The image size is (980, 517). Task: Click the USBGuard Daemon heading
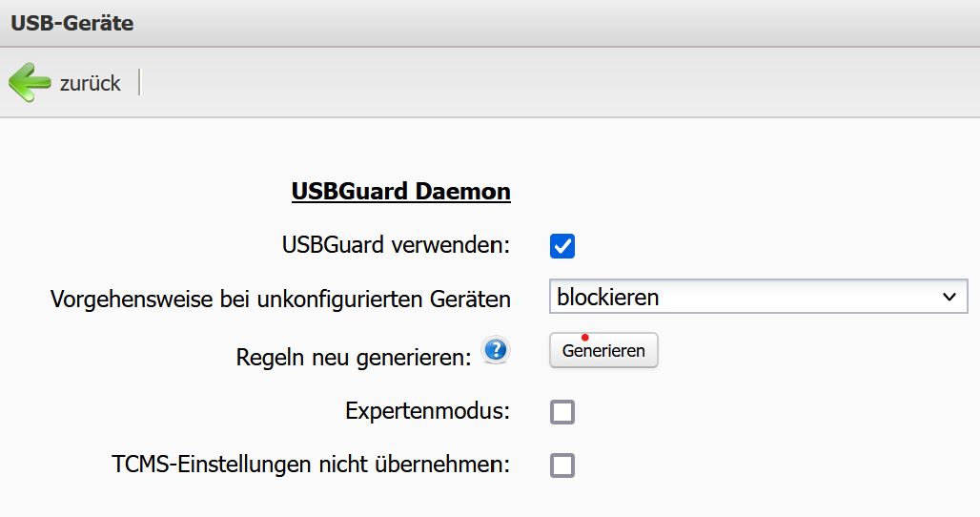pyautogui.click(x=400, y=192)
